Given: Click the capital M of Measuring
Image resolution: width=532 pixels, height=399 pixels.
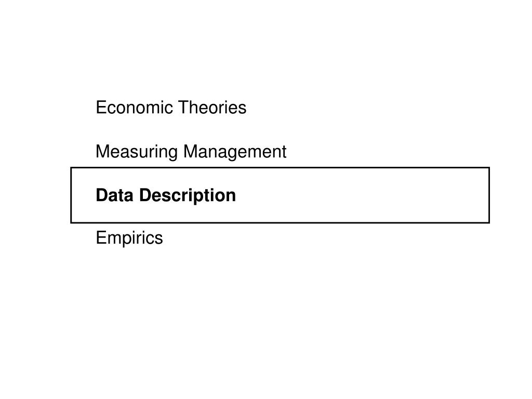Looking at the screenshot, I should [x=103, y=151].
